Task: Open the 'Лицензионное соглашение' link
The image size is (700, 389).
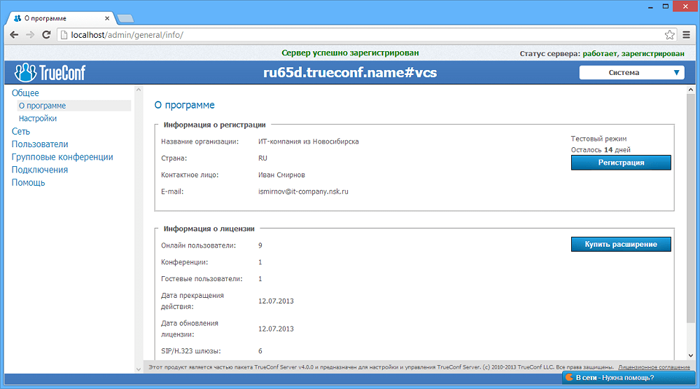Action: (x=654, y=367)
